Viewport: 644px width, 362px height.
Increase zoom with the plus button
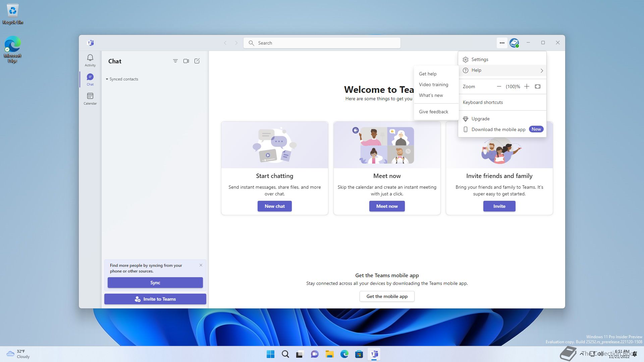point(527,86)
